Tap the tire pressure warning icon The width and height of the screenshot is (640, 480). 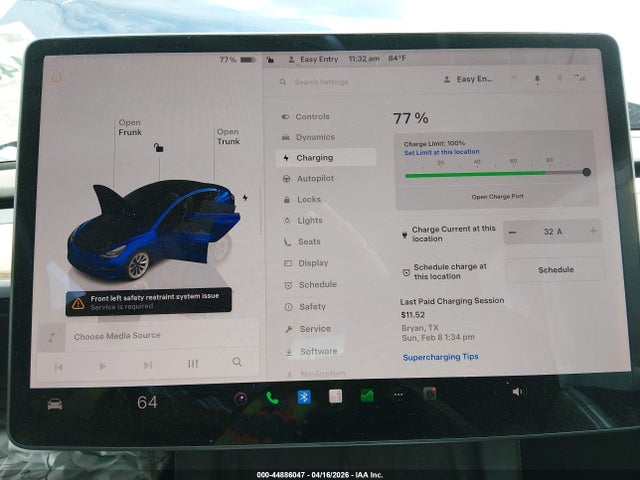(x=56, y=77)
